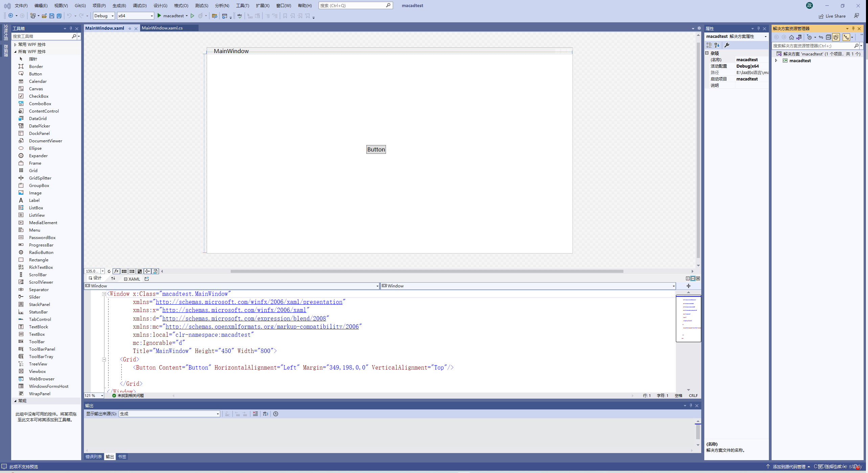The width and height of the screenshot is (868, 473).
Task: Toggle the artboard background checkerboard button
Action: [x=140, y=271]
